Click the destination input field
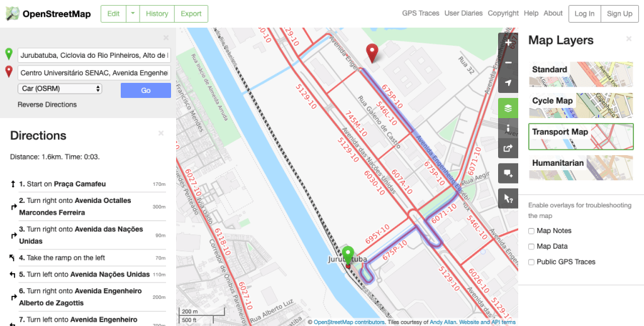This screenshot has width=644, height=326. pos(94,73)
